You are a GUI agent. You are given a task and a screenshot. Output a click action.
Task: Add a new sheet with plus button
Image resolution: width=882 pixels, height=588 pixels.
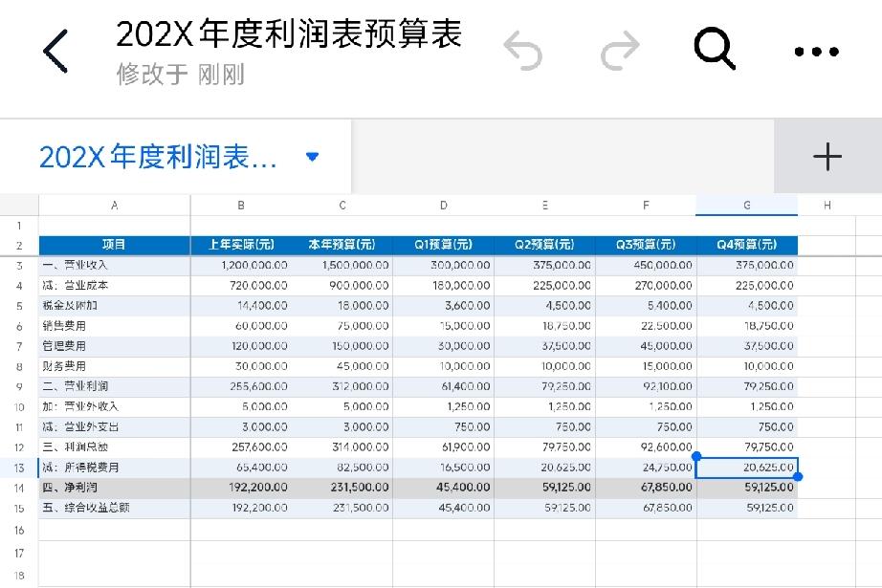tap(827, 156)
